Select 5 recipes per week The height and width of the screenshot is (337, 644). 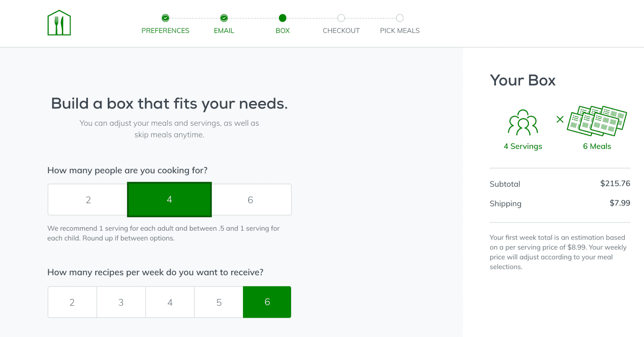(x=219, y=302)
